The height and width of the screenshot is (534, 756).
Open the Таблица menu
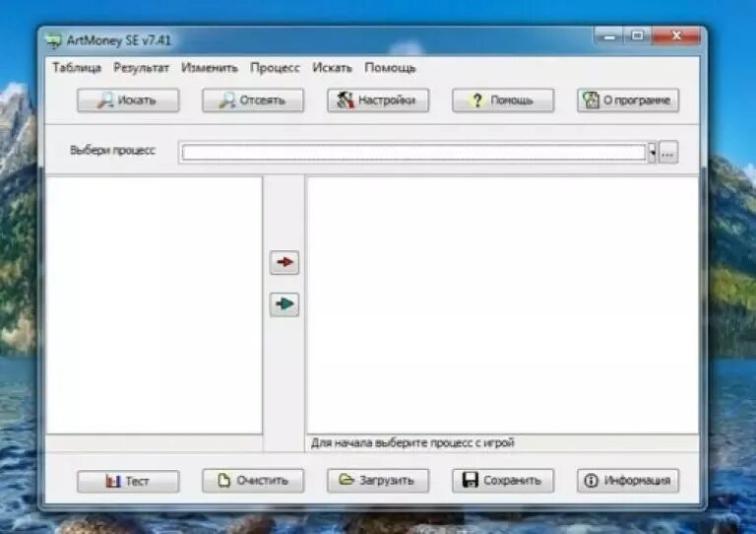point(77,68)
